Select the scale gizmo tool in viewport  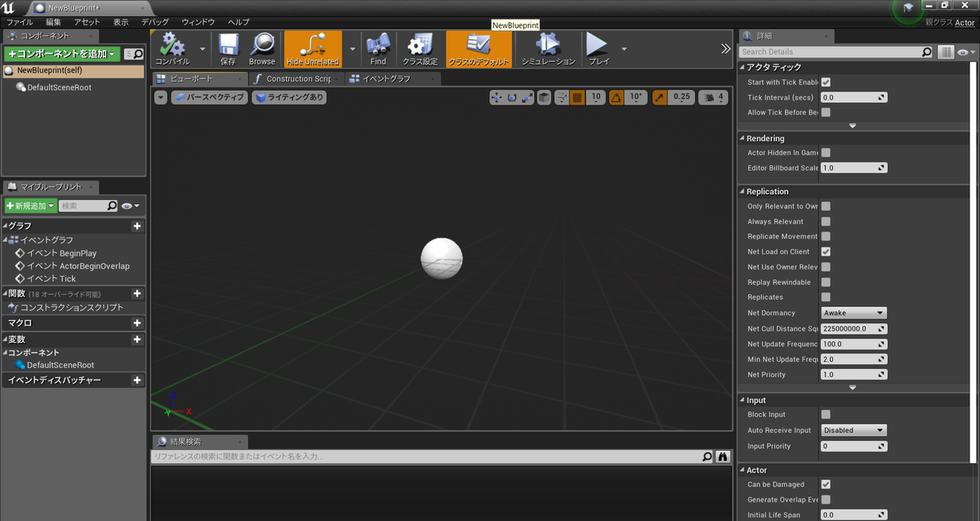click(528, 97)
